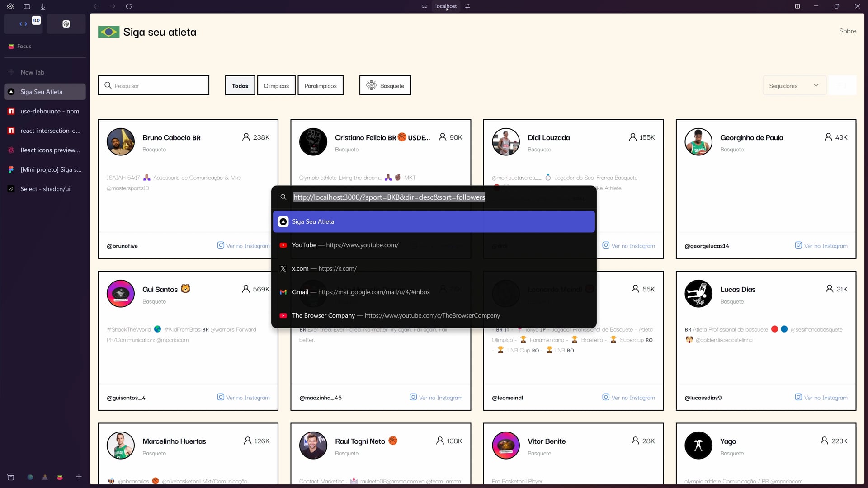Open the Basquete sport selector
The image size is (868, 488).
pyautogui.click(x=385, y=85)
